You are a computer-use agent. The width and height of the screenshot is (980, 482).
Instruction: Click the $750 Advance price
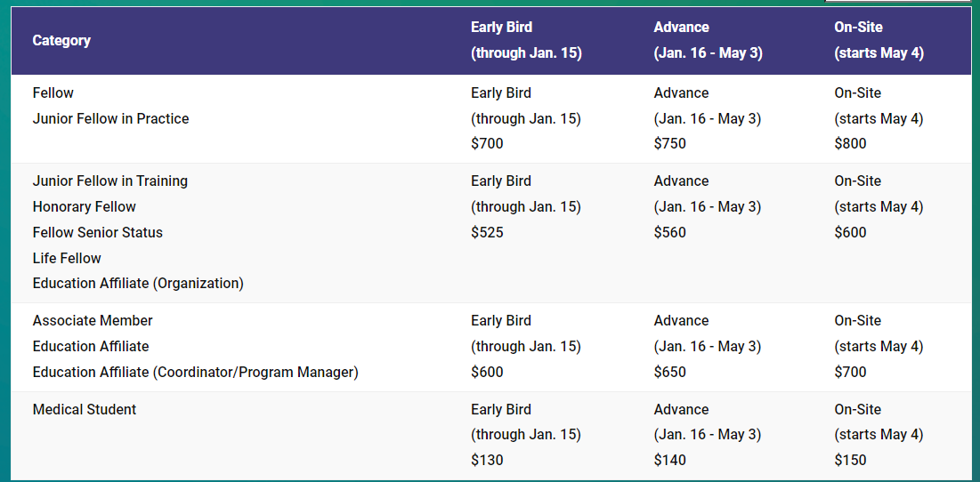point(669,143)
